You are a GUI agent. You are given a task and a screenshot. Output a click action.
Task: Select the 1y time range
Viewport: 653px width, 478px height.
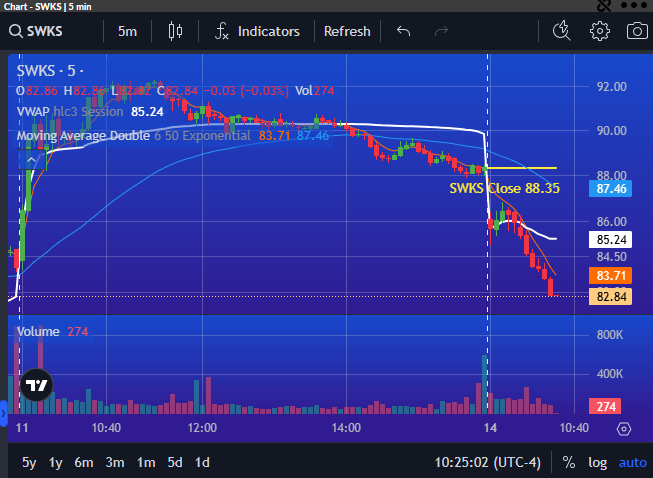[x=55, y=463]
